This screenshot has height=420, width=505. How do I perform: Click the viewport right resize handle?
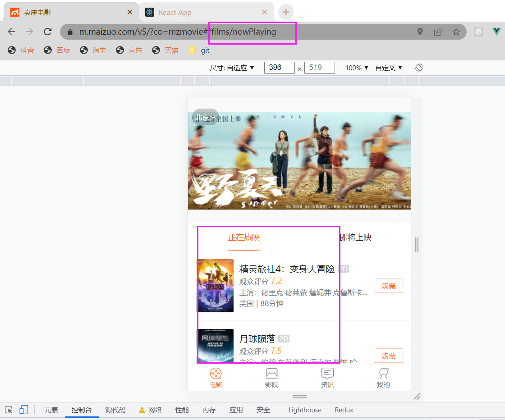(x=417, y=245)
